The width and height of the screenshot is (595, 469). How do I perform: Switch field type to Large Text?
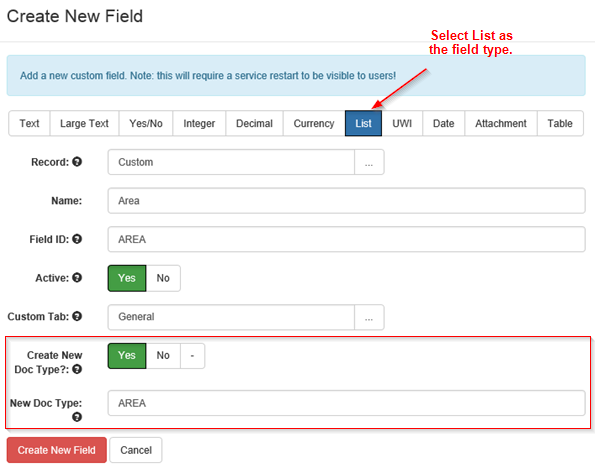point(84,123)
